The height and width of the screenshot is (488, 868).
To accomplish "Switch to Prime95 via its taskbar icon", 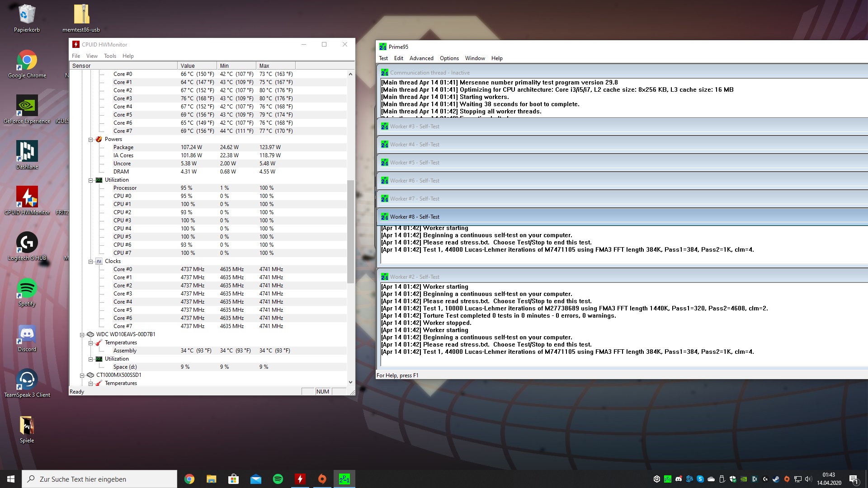I will (344, 479).
